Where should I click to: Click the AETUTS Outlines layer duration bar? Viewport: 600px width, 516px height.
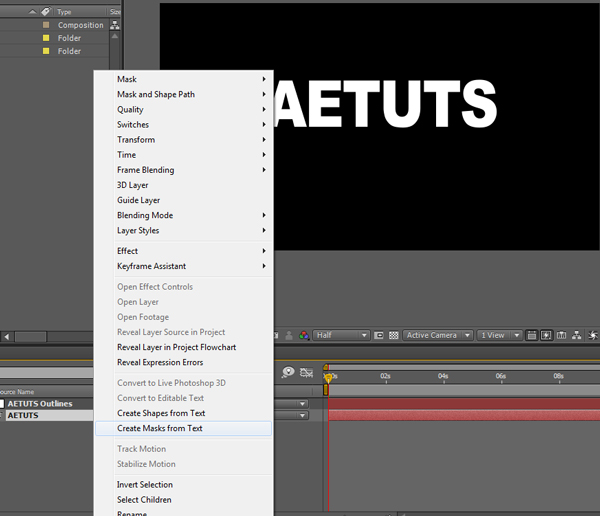pyautogui.click(x=464, y=403)
